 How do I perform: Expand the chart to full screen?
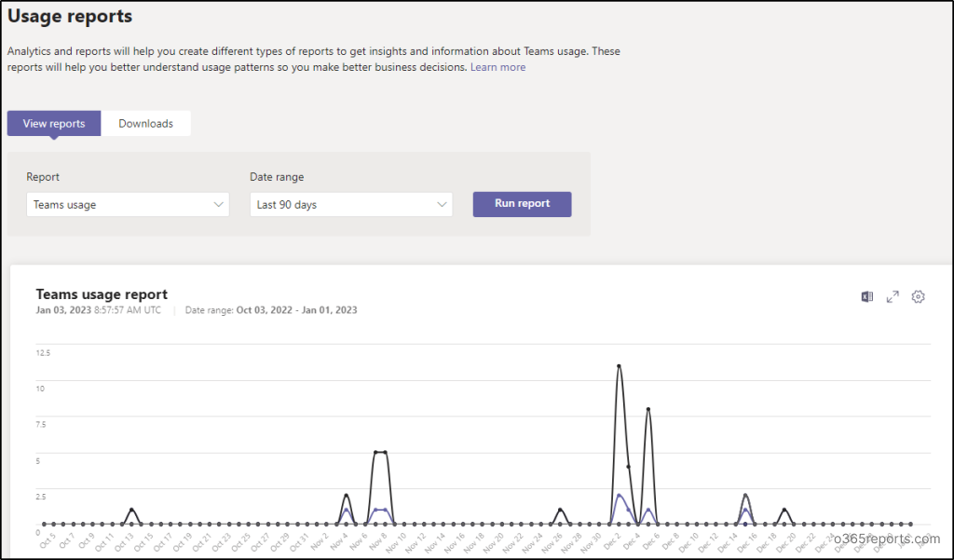click(x=893, y=296)
